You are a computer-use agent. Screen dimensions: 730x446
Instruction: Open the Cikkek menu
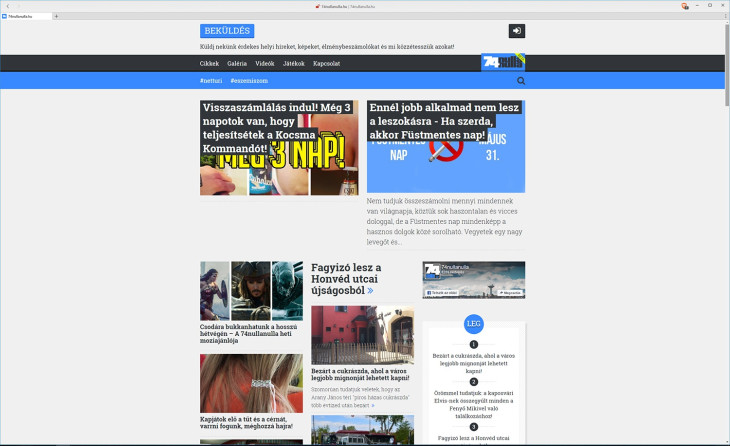pyautogui.click(x=209, y=63)
